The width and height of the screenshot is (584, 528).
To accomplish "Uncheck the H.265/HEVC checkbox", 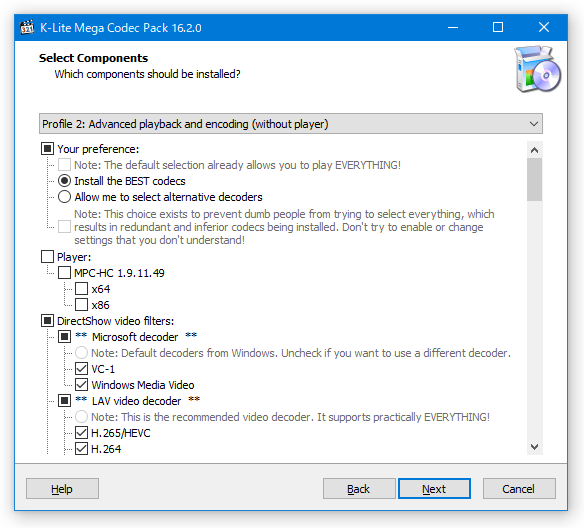I will [82, 433].
